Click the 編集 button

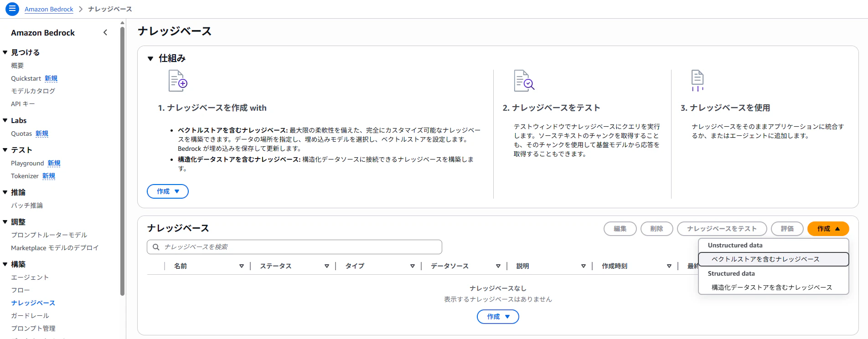pos(620,229)
